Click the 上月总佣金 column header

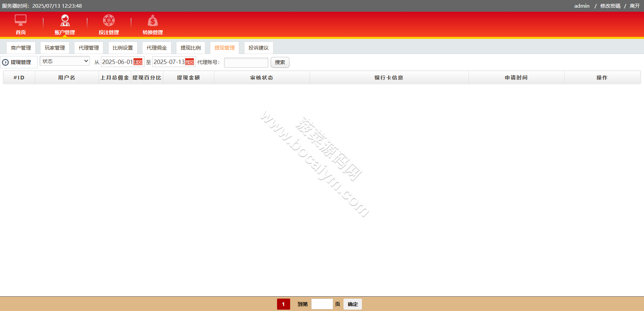[115, 77]
